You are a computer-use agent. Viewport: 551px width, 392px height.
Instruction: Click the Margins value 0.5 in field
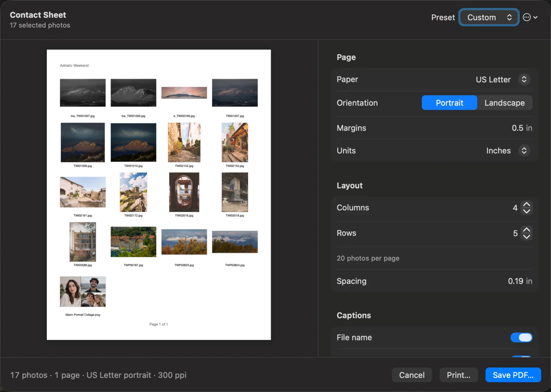click(522, 128)
